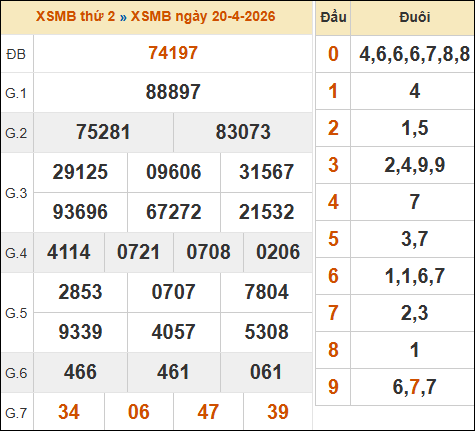Select G.3 number 29125
This screenshot has height=431, width=475.
tap(80, 172)
